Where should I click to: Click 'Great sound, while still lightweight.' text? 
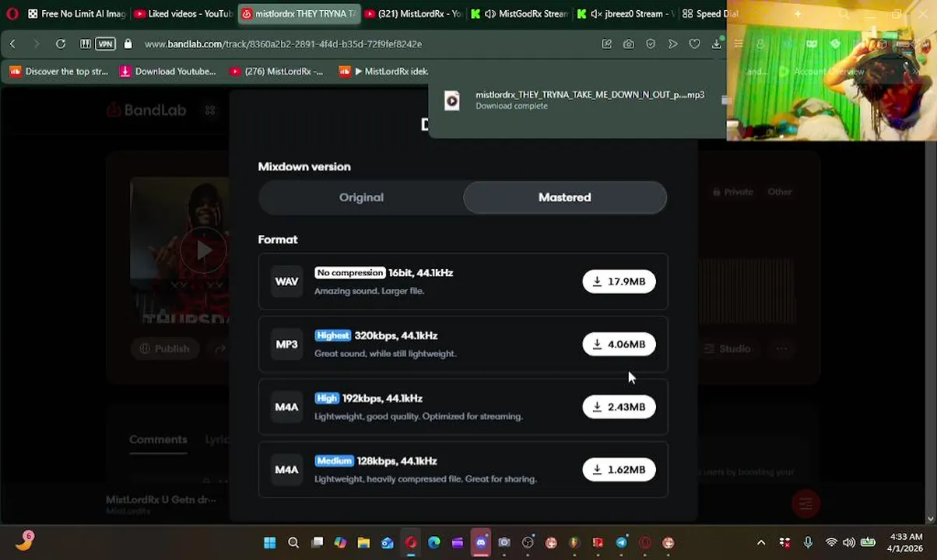385,354
